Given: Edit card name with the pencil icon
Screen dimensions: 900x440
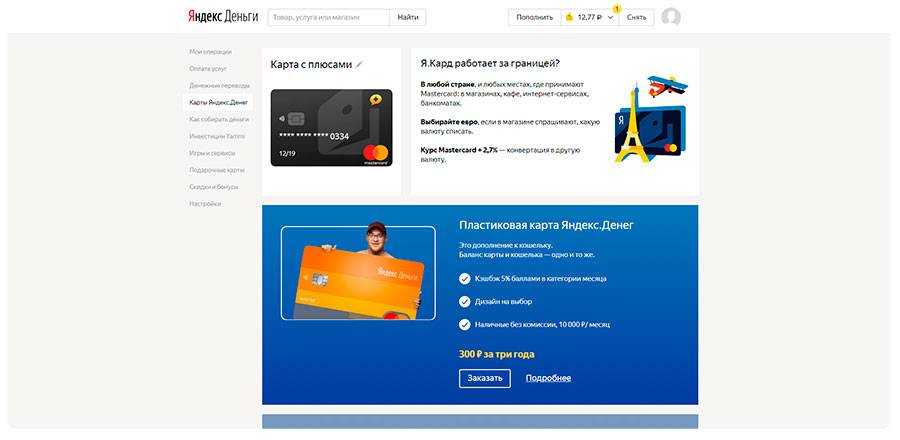Looking at the screenshot, I should [359, 65].
